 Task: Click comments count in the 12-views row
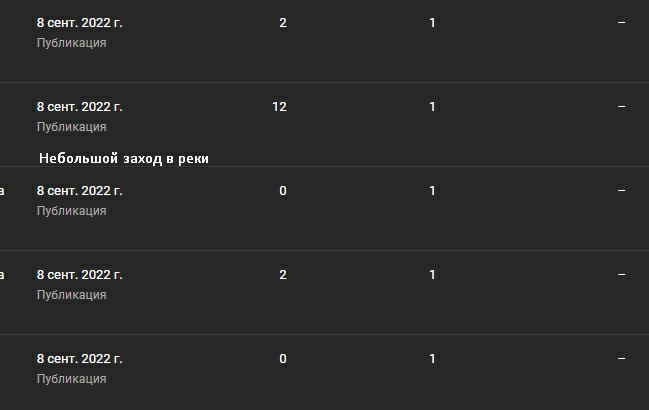432,106
